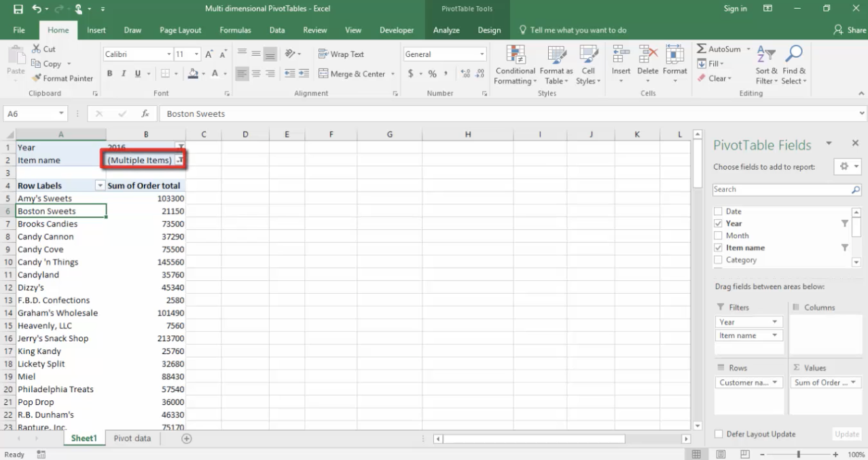Increase font size with large A icon
This screenshot has height=460, width=868.
[209, 54]
